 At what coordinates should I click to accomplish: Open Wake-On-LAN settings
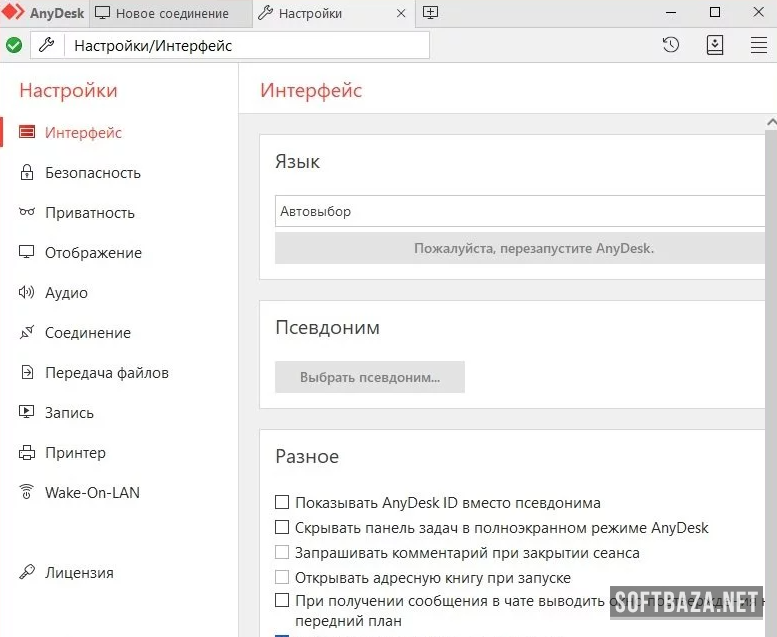click(92, 493)
